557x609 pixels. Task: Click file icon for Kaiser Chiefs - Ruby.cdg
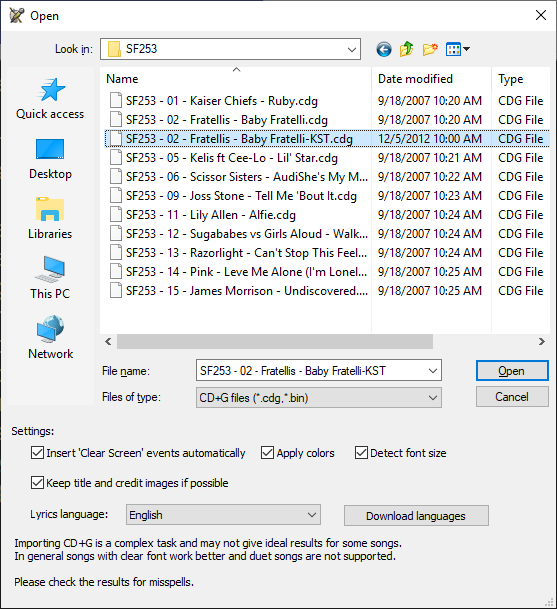click(x=116, y=101)
